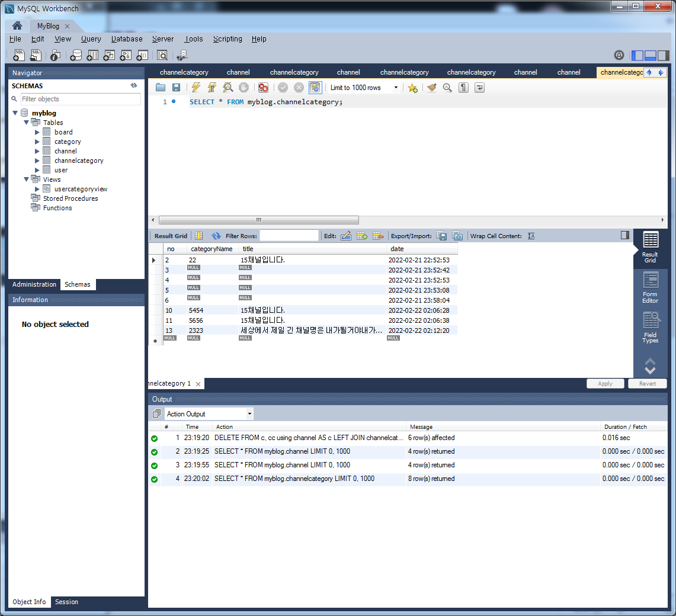Switch to the Administration tab

34,284
